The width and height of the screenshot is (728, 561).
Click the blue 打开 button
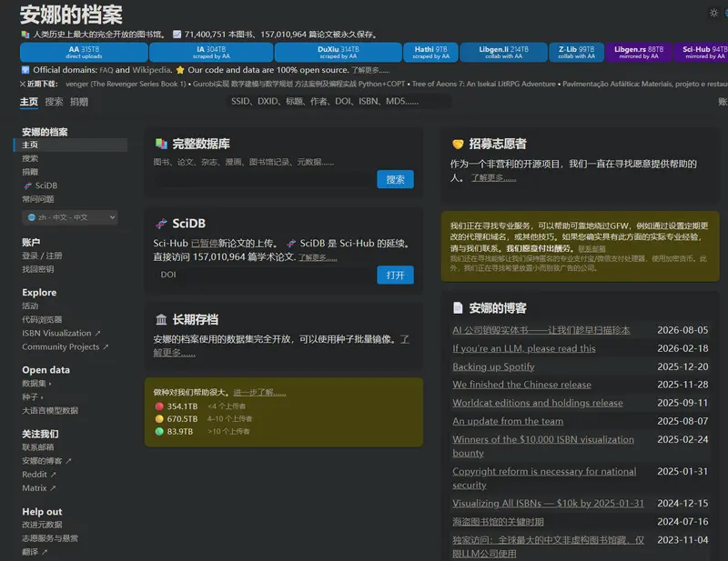(x=395, y=275)
